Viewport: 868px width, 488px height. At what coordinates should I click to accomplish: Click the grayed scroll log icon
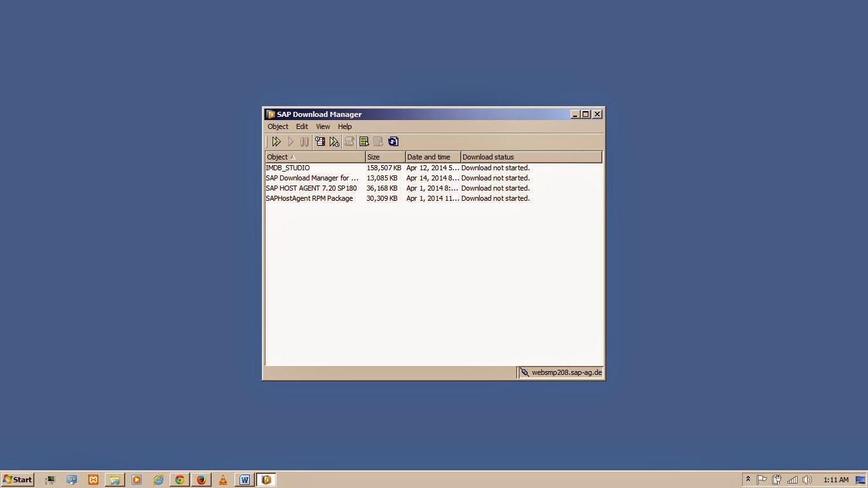click(x=349, y=142)
